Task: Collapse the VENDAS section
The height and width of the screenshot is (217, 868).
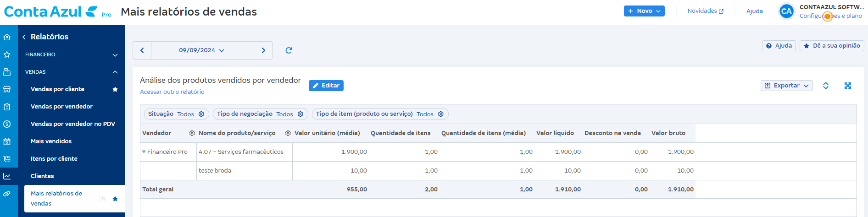Action: coord(72,72)
